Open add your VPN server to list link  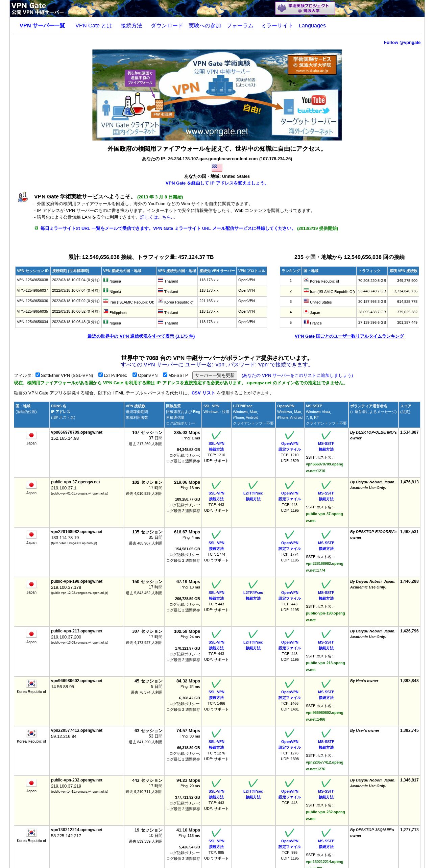[297, 376]
